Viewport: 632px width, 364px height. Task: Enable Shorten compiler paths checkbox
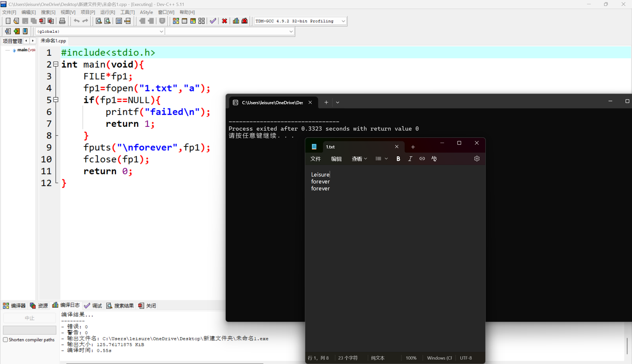point(5,340)
